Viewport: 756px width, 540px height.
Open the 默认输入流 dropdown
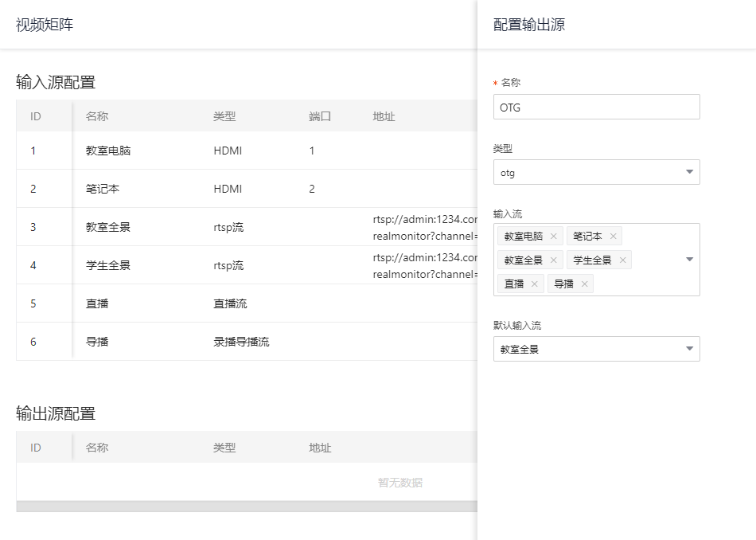(597, 349)
